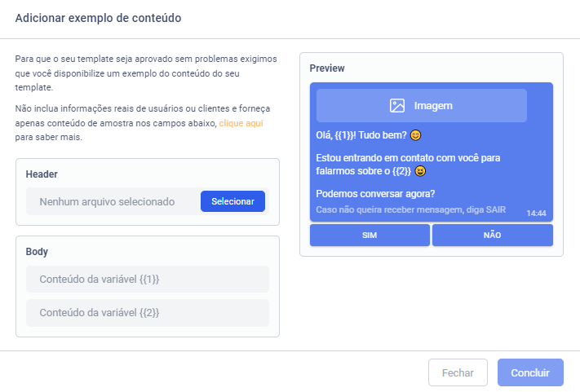This screenshot has width=580, height=392.
Task: Click the image icon in preview header
Action: coord(397,105)
